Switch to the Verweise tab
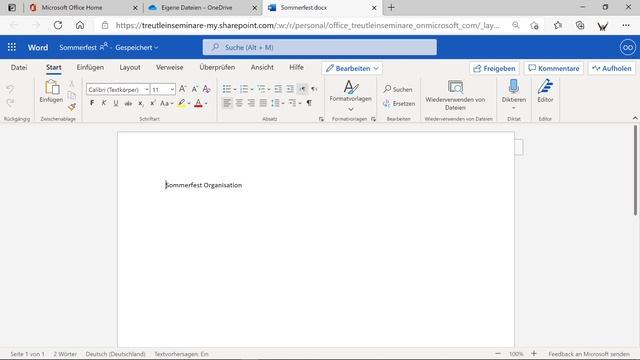This screenshot has width=640, height=360. (169, 67)
